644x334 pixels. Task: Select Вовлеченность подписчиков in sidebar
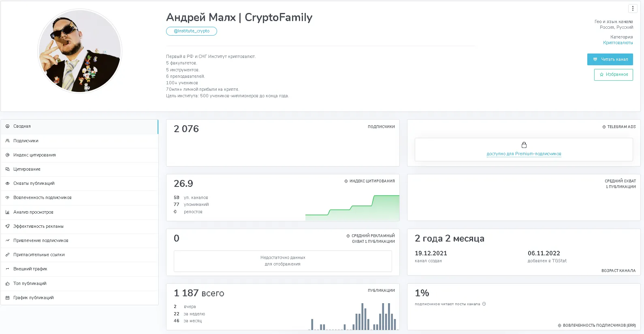click(x=79, y=197)
